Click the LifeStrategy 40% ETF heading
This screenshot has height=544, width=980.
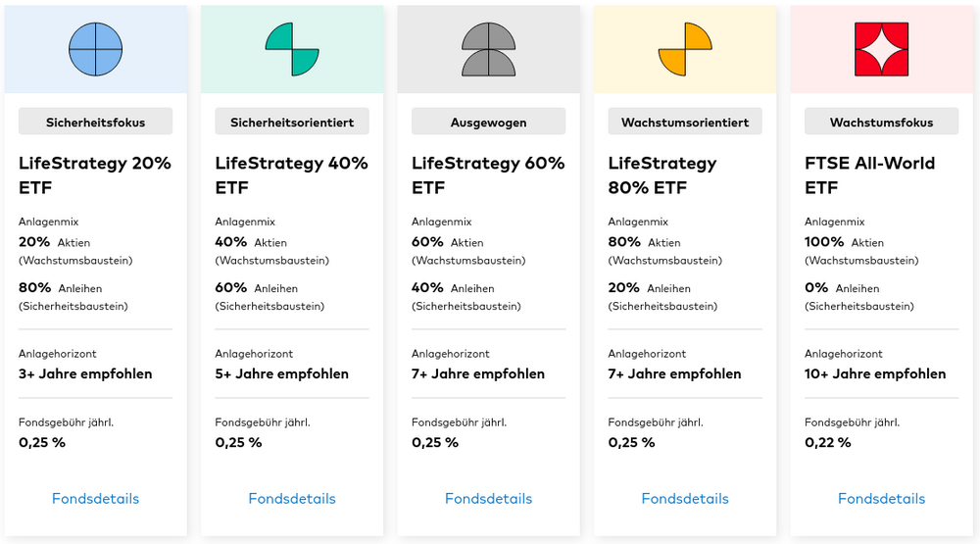tap(291, 174)
